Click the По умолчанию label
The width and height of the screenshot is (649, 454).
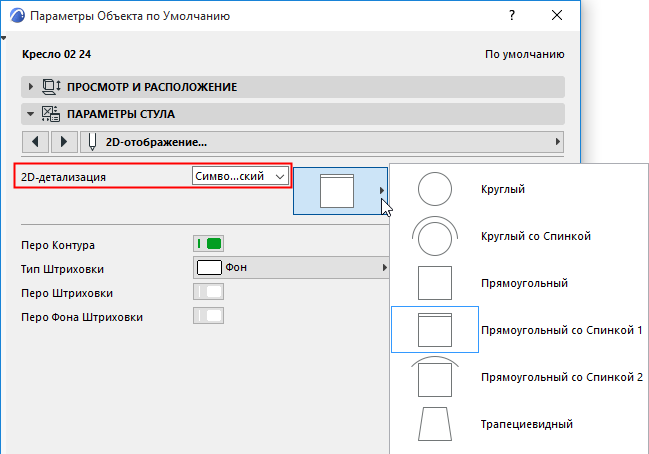(x=525, y=54)
